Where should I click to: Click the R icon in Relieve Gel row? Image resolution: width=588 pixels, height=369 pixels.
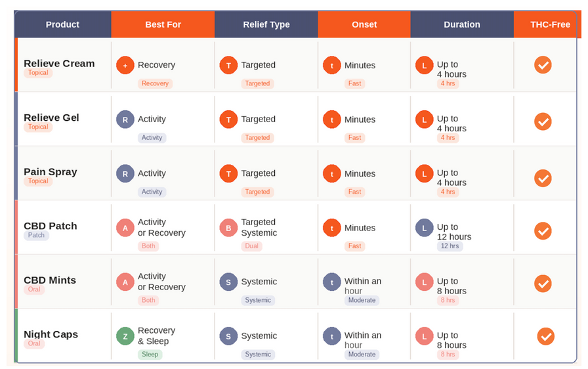point(125,119)
